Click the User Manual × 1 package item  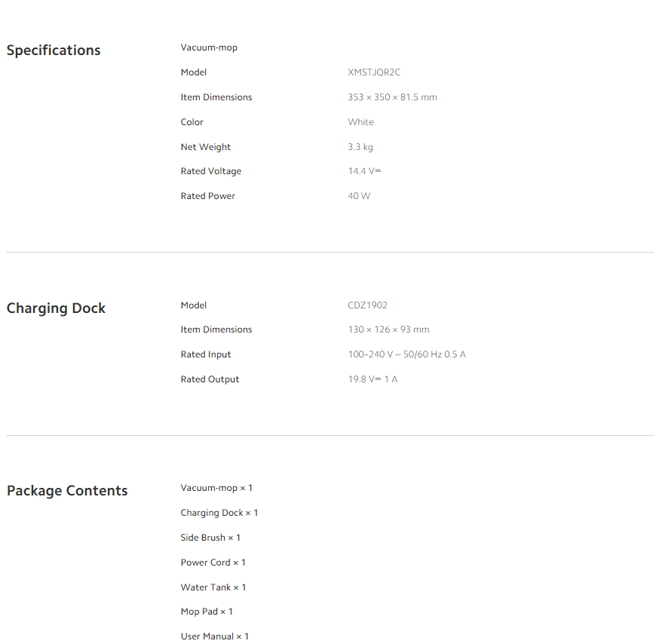[214, 636]
